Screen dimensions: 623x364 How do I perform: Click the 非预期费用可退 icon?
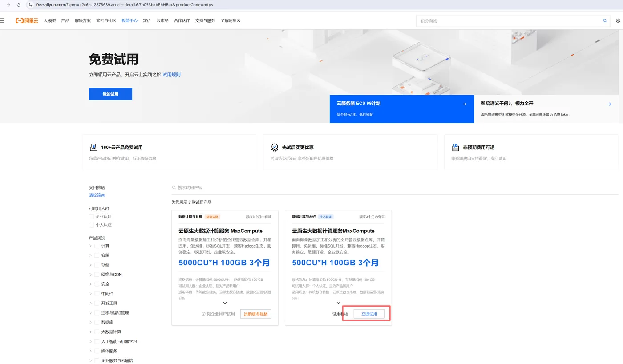[456, 147]
